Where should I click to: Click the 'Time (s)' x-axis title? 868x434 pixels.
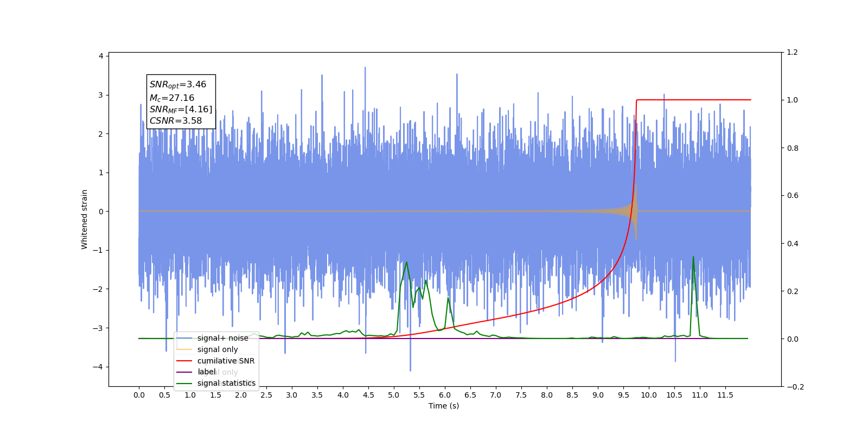pyautogui.click(x=444, y=406)
